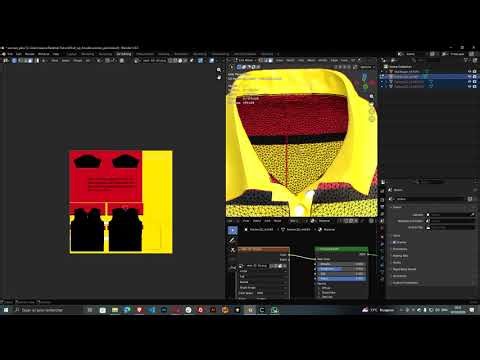
Task: Click the Windows taskbar search box
Action: (x=47, y=310)
